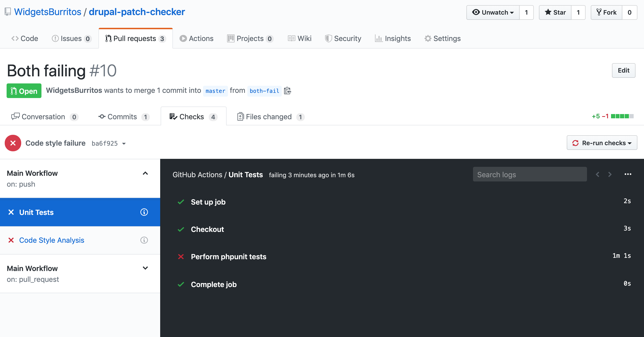Click the repository book icon beside WidgetsBurritos
Image resolution: width=644 pixels, height=337 pixels.
8,12
